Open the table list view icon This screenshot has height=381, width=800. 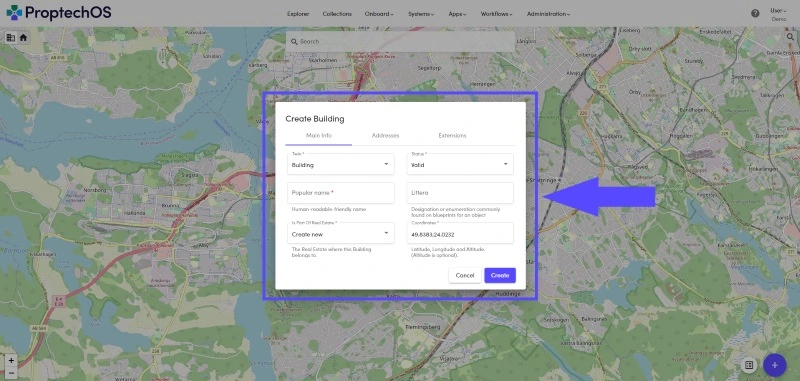coord(749,365)
